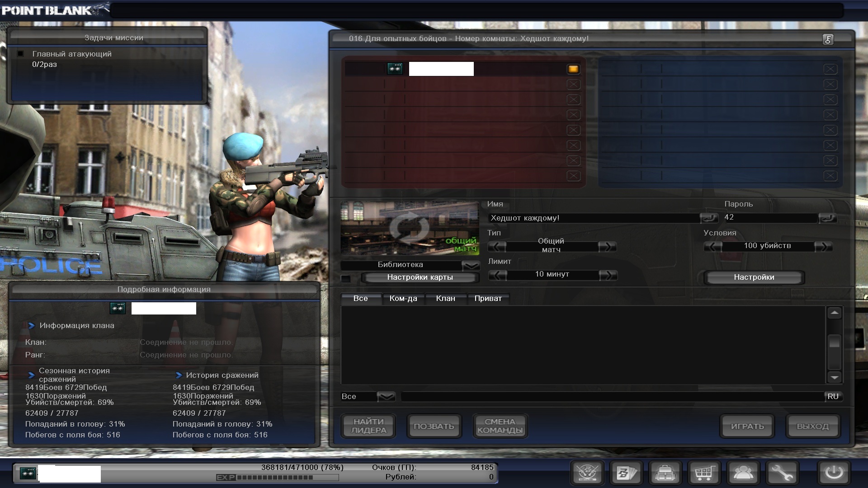Click the orange host indicator in first red slot
The width and height of the screenshot is (868, 488).
click(x=573, y=69)
